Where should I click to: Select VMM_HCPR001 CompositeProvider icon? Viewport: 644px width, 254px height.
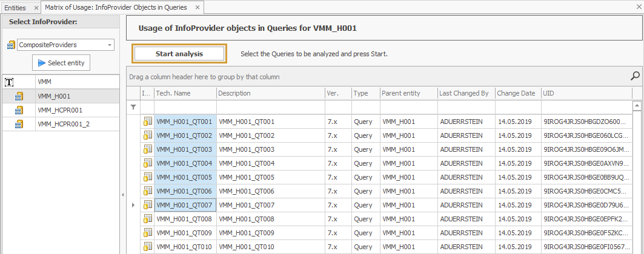coord(19,110)
